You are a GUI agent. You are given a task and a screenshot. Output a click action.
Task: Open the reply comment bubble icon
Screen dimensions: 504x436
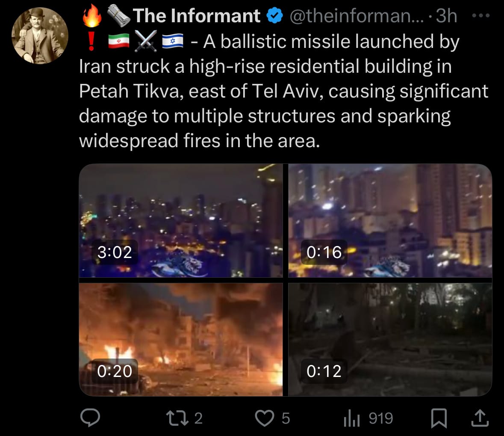pos(90,418)
